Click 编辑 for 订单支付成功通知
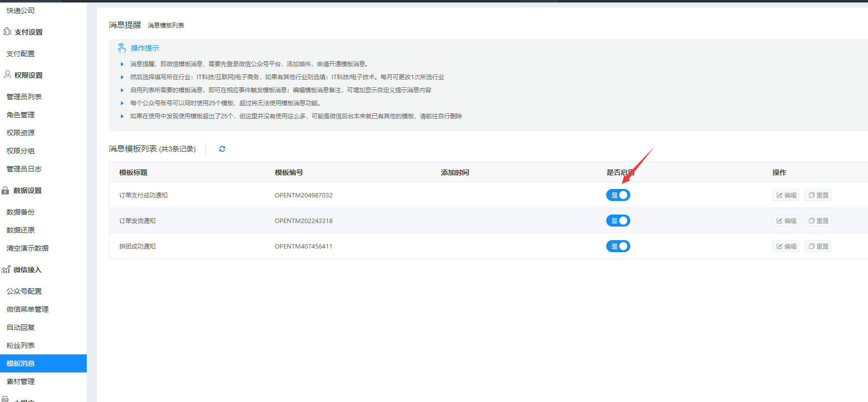The height and width of the screenshot is (402, 868). (x=786, y=195)
